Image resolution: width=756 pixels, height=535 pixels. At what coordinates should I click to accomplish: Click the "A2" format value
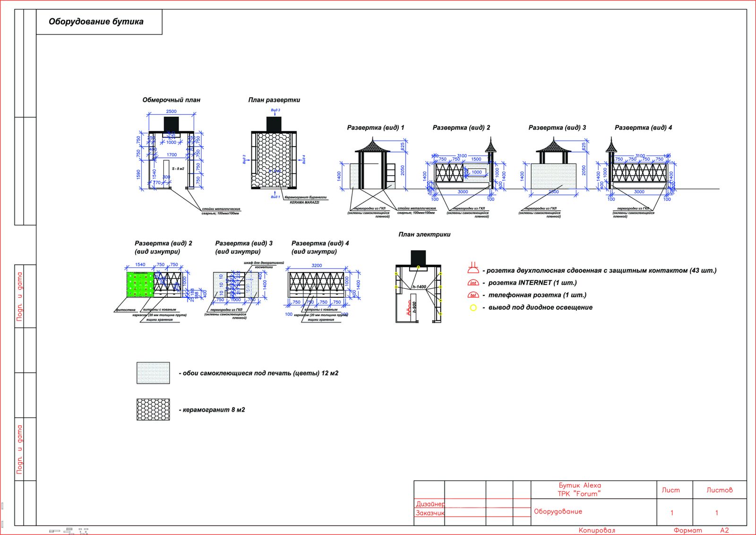click(x=724, y=530)
